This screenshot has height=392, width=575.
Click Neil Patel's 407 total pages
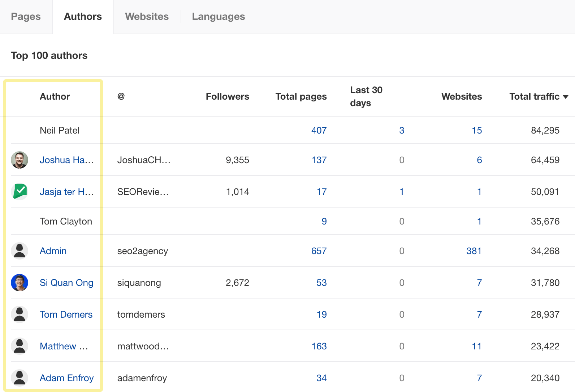(319, 130)
